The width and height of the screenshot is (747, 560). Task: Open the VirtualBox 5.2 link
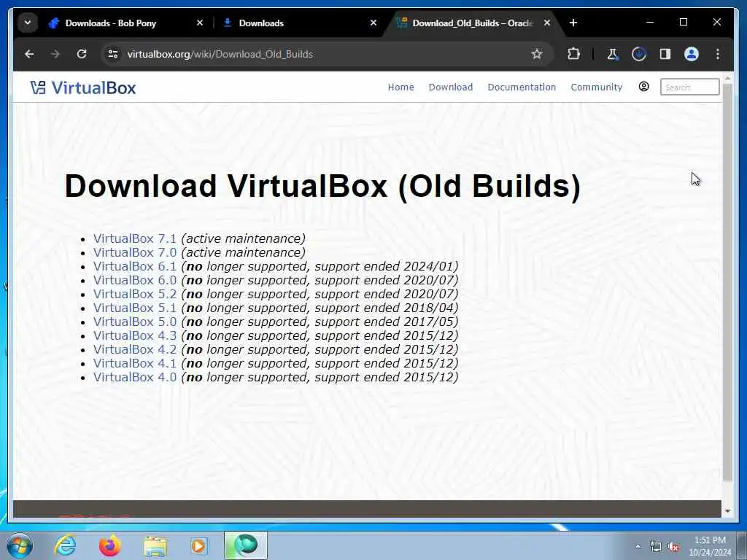click(135, 294)
